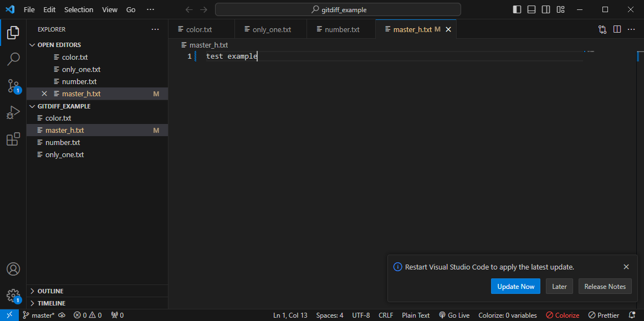644x321 pixels.
Task: Open the Customize Layout icon
Action: click(560, 9)
